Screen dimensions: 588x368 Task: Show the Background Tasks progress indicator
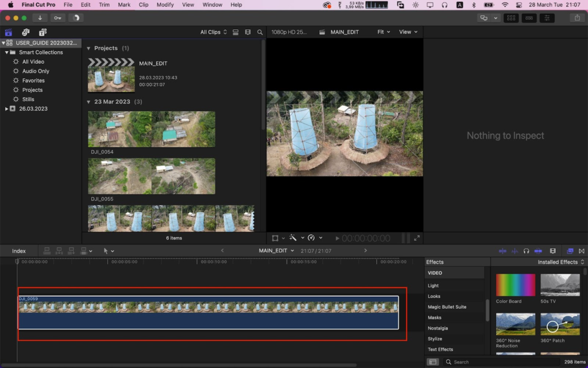click(76, 18)
